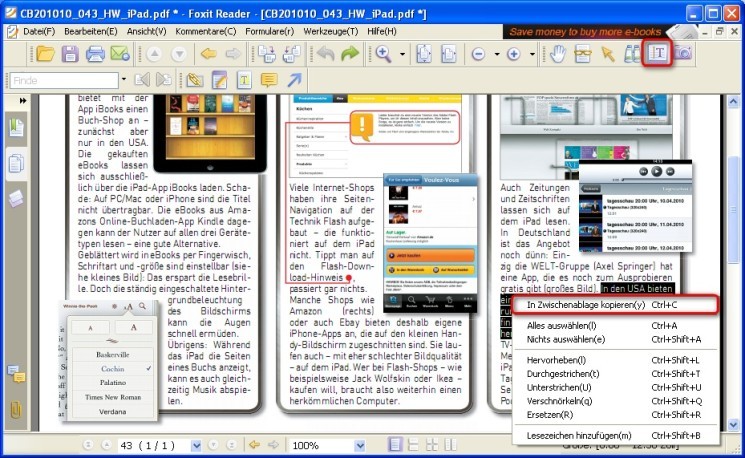Open the page number dropdown showing 43 (1/1)
The image size is (745, 458).
[x=196, y=446]
